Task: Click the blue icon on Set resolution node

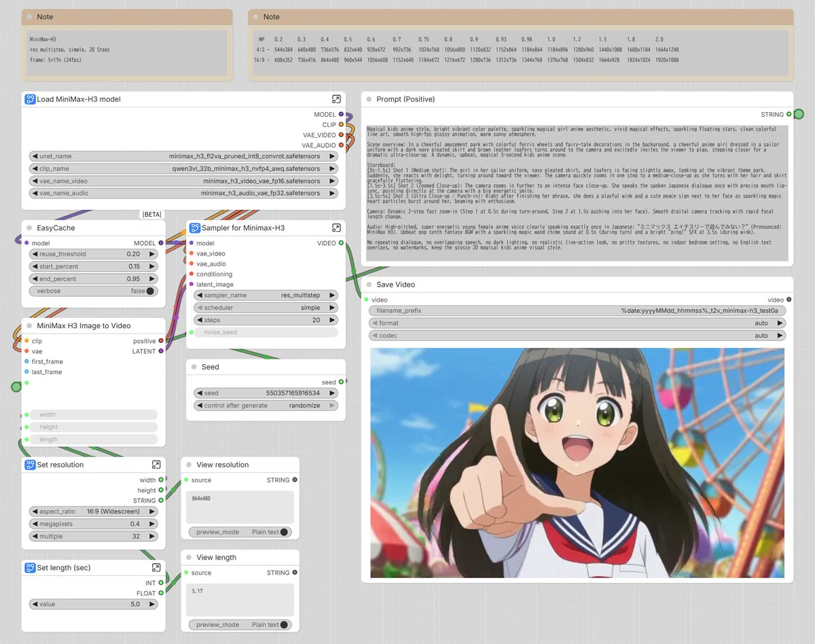Action: (x=30, y=465)
